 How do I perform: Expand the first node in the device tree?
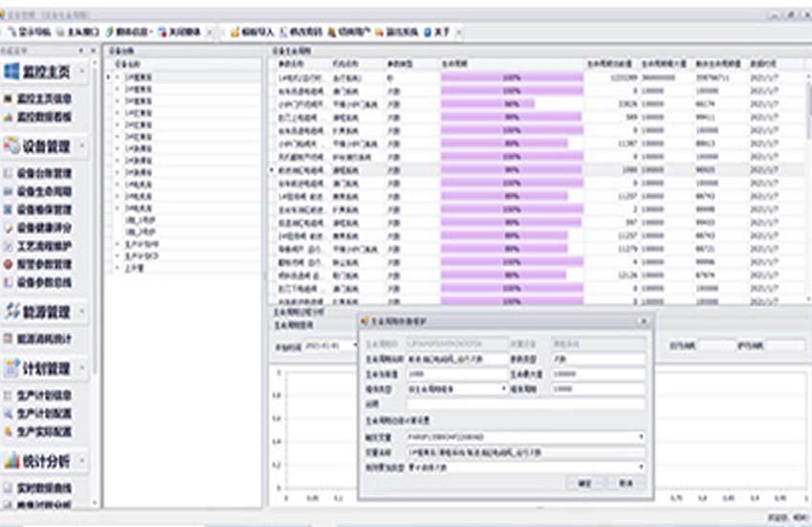click(118, 77)
